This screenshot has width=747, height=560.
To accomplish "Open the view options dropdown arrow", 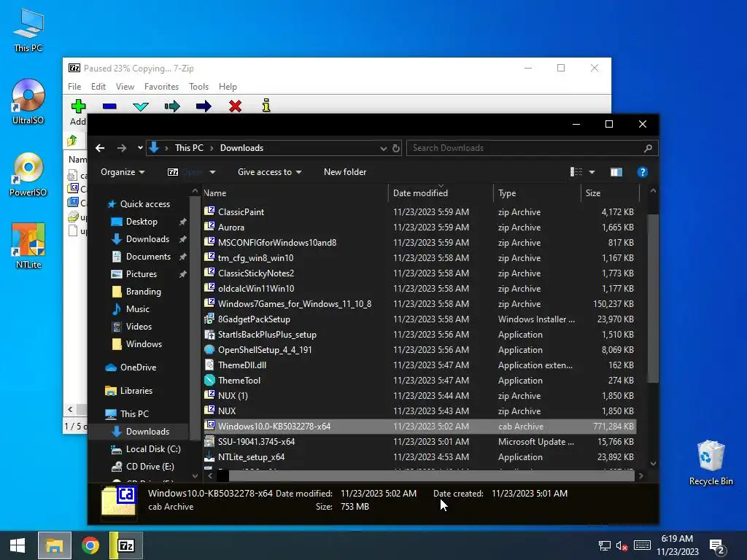I will (x=592, y=172).
